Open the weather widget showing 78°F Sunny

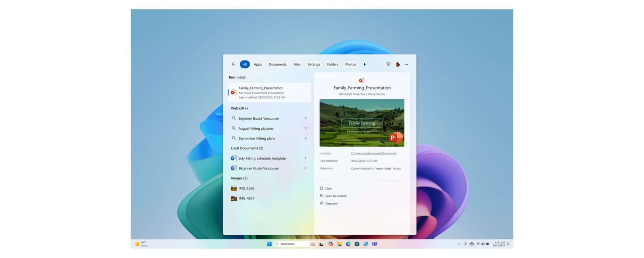click(x=141, y=244)
